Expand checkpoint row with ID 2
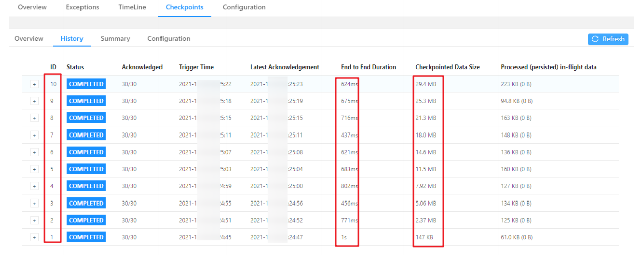Viewport: 644px width, 268px height. (34, 220)
